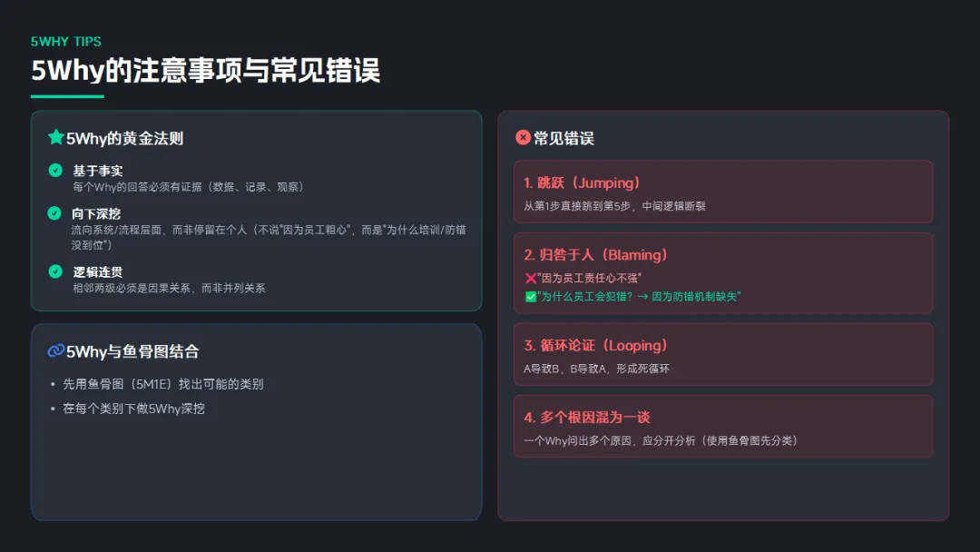Click the red cross mark before "因为员工责任心不强"
Image resolution: width=980 pixels, height=552 pixels.
point(531,278)
